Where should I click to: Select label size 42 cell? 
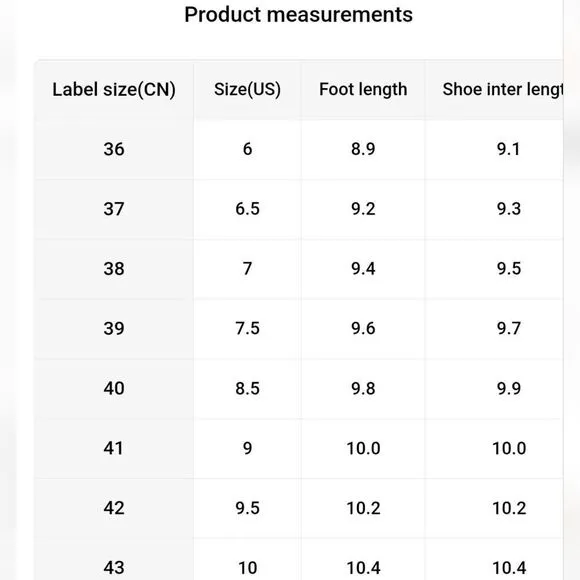[x=114, y=508]
